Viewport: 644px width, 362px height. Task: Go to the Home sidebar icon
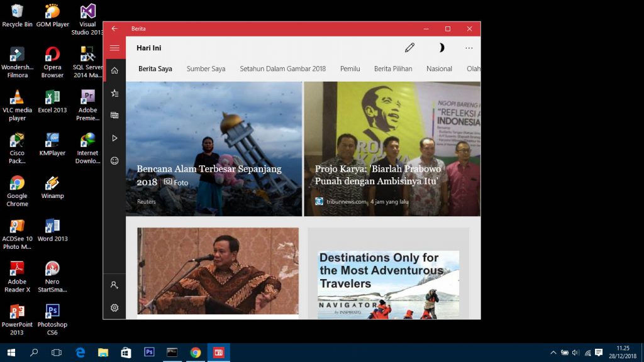click(x=114, y=70)
